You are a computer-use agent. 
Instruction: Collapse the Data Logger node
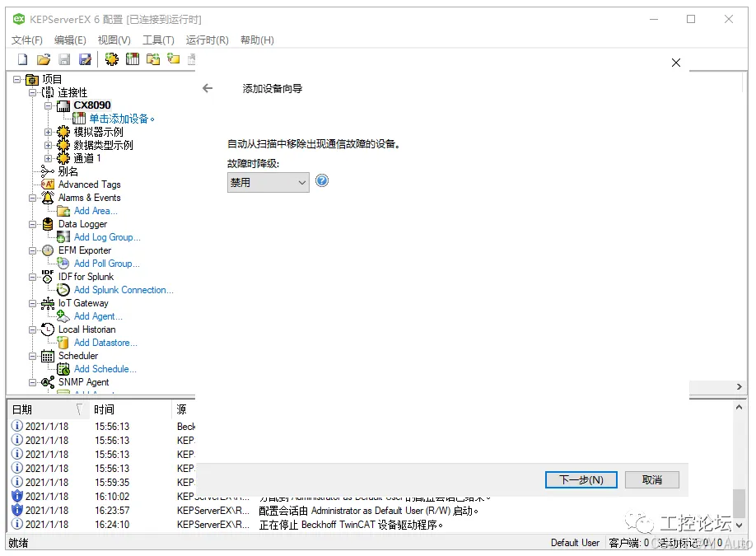click(32, 224)
